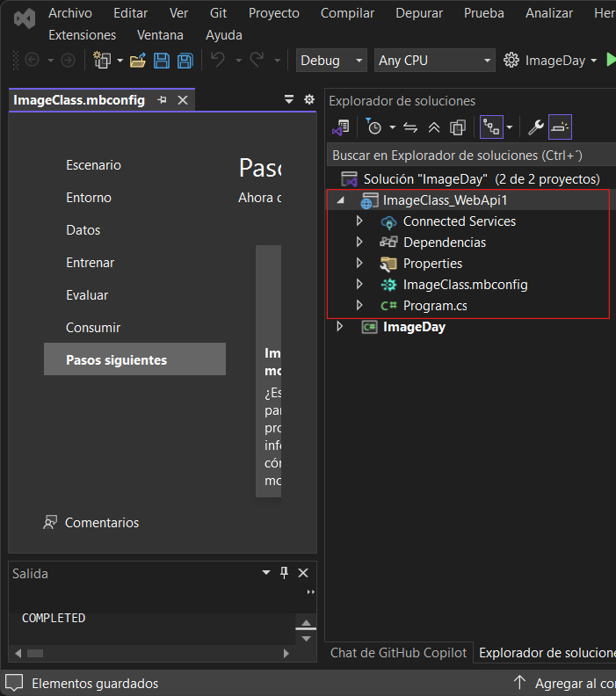Go to the Entrenar step

[91, 263]
